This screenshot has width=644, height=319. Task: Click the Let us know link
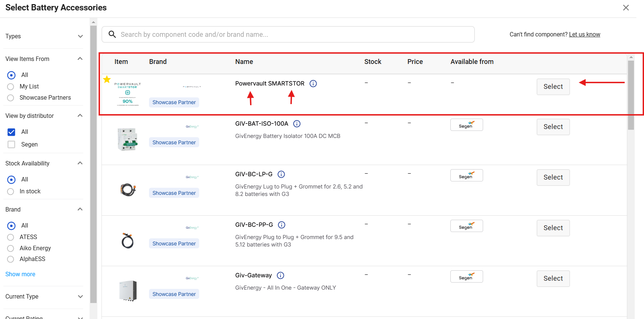click(x=585, y=34)
